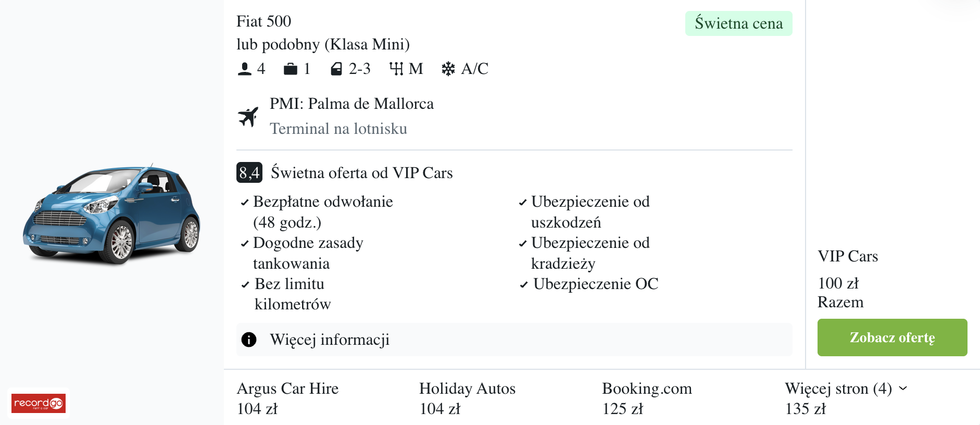Click the air conditioning snowflake icon
Image resolution: width=980 pixels, height=425 pixels.
pyautogui.click(x=448, y=69)
